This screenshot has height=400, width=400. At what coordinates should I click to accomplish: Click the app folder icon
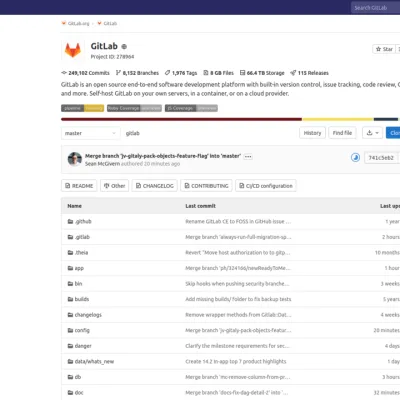pos(70,268)
